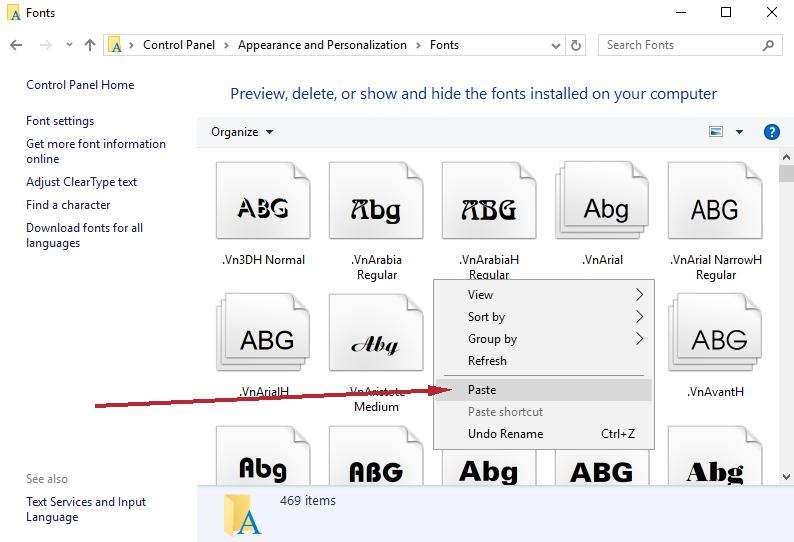Open Find a character link
Image resolution: width=794 pixels, height=542 pixels.
pyautogui.click(x=68, y=205)
